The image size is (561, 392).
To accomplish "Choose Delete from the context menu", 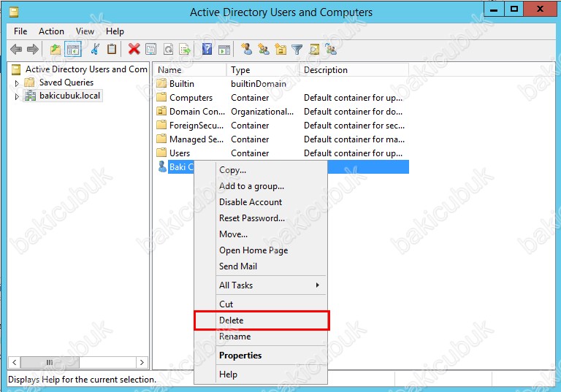I will [261, 320].
